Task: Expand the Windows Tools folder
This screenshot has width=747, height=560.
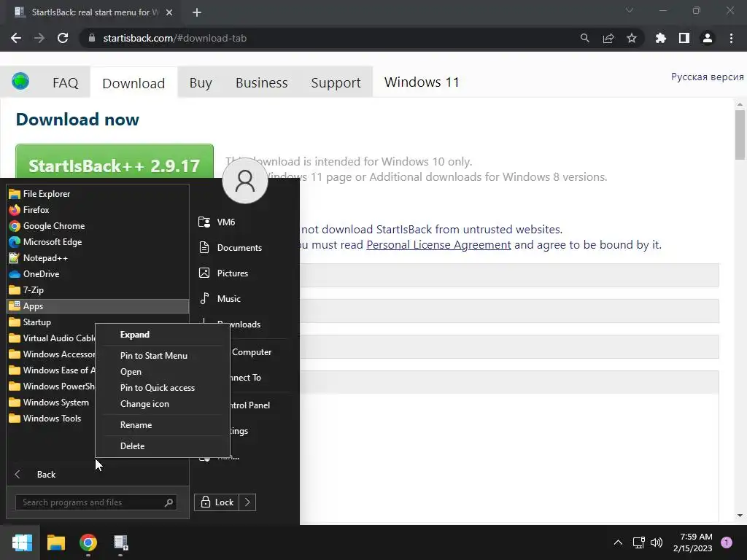Action: pyautogui.click(x=52, y=418)
